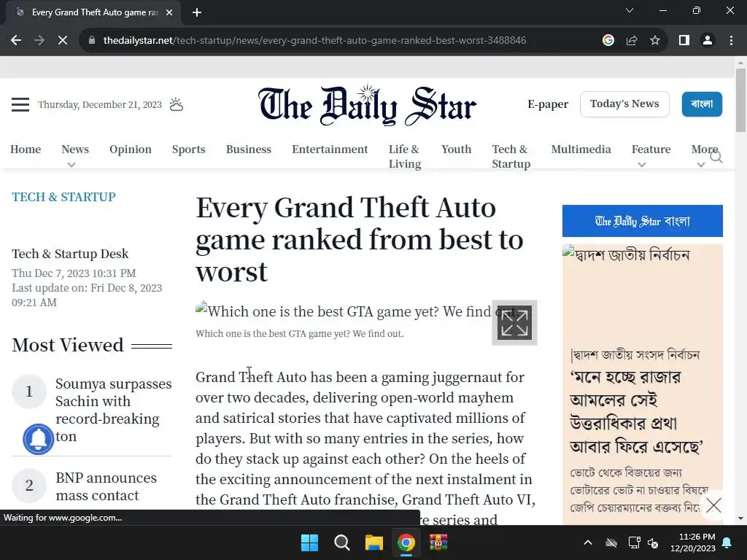Expand News menu dropdown

point(71,165)
